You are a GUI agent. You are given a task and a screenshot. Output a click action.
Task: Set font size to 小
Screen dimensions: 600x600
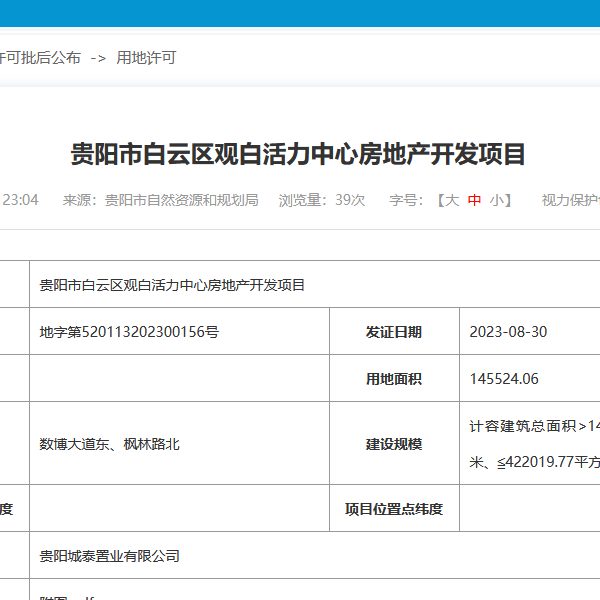(497, 200)
